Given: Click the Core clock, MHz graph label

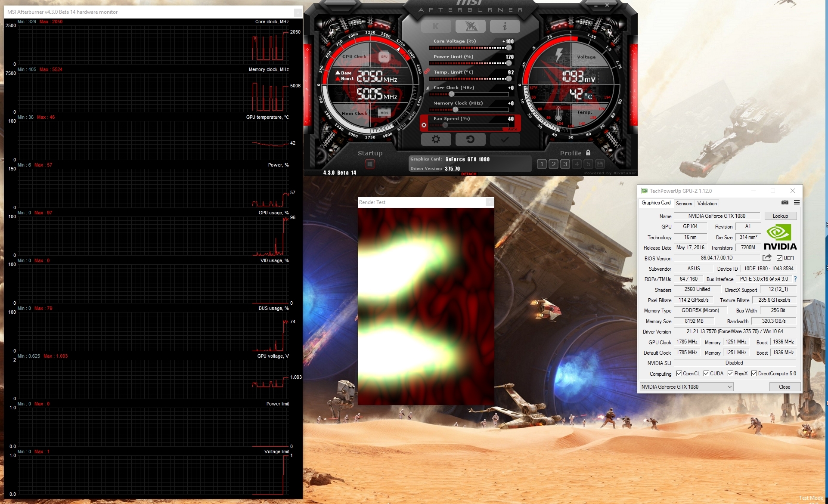Looking at the screenshot, I should pyautogui.click(x=272, y=22).
